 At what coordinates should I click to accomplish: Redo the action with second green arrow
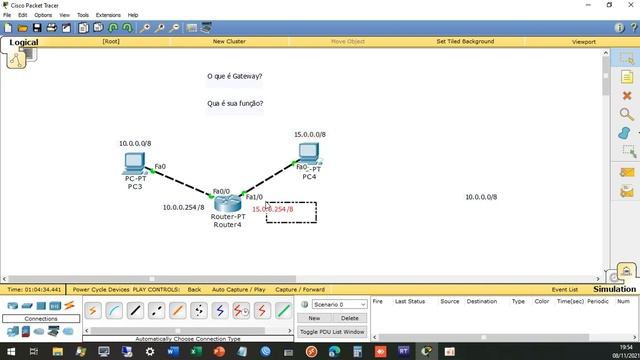point(128,28)
